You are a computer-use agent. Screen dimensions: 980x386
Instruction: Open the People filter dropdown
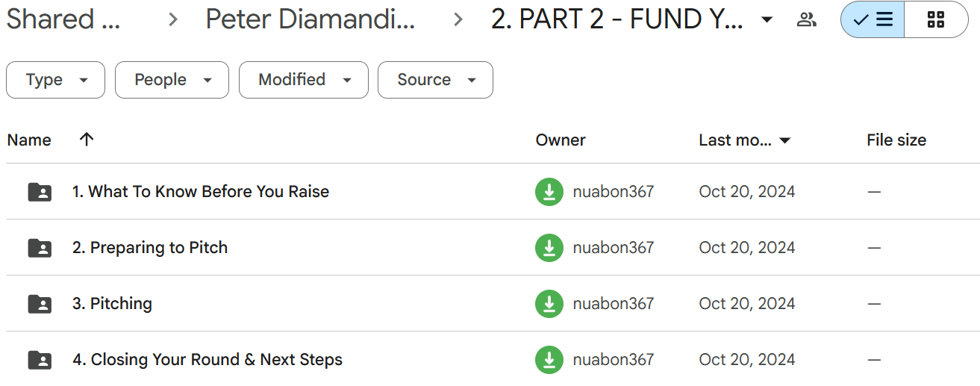pos(172,80)
